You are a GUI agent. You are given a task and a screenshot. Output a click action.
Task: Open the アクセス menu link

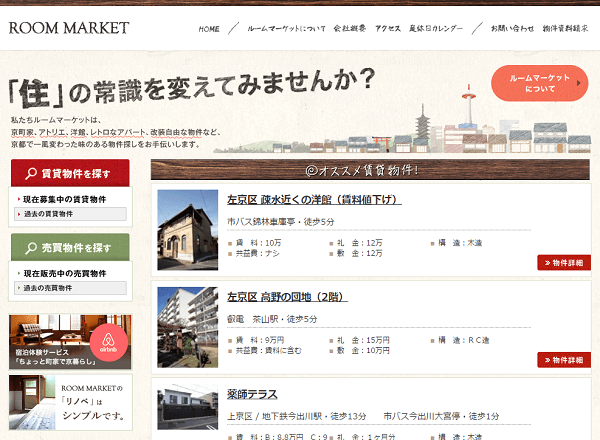pos(388,28)
